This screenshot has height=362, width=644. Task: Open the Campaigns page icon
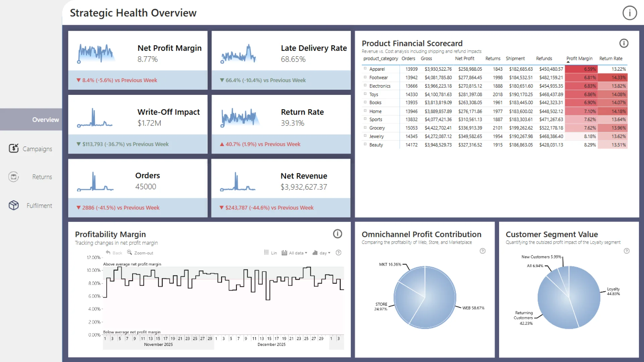point(14,148)
